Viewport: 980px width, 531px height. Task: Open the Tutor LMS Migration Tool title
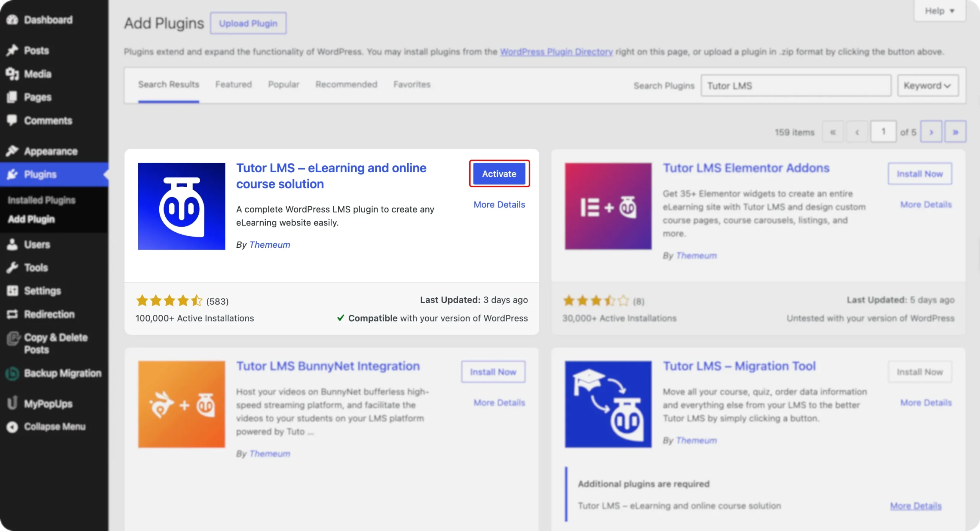tap(739, 366)
